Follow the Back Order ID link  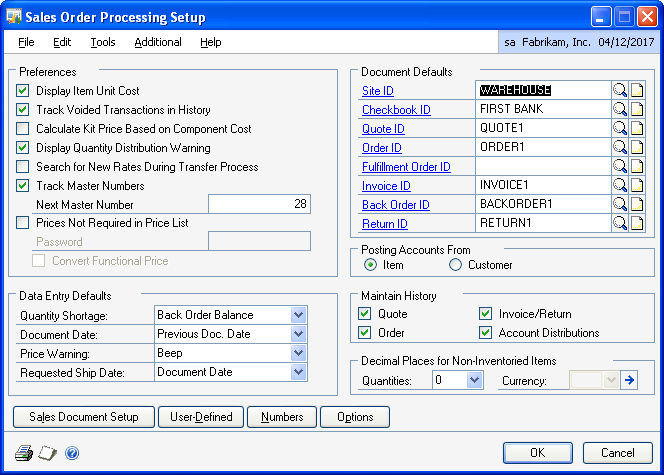click(396, 205)
